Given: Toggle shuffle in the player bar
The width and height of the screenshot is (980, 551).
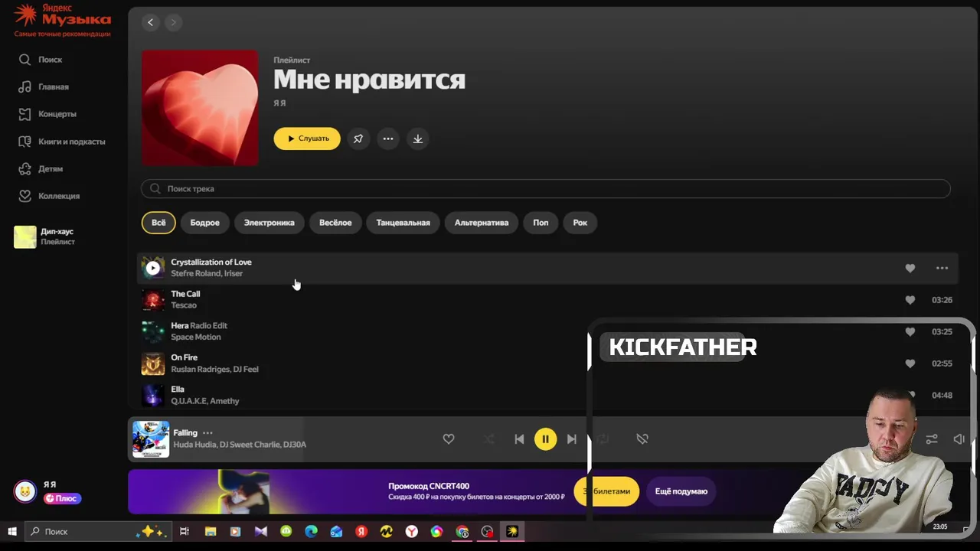Looking at the screenshot, I should (489, 439).
